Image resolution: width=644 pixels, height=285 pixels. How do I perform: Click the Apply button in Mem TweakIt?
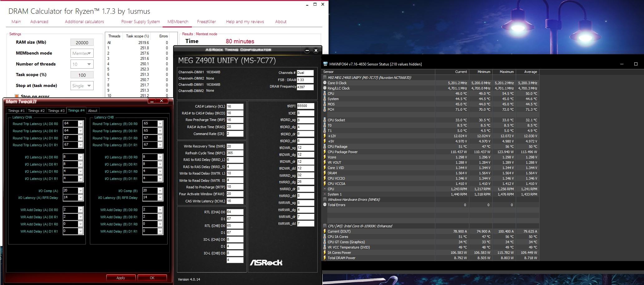pyautogui.click(x=121, y=278)
